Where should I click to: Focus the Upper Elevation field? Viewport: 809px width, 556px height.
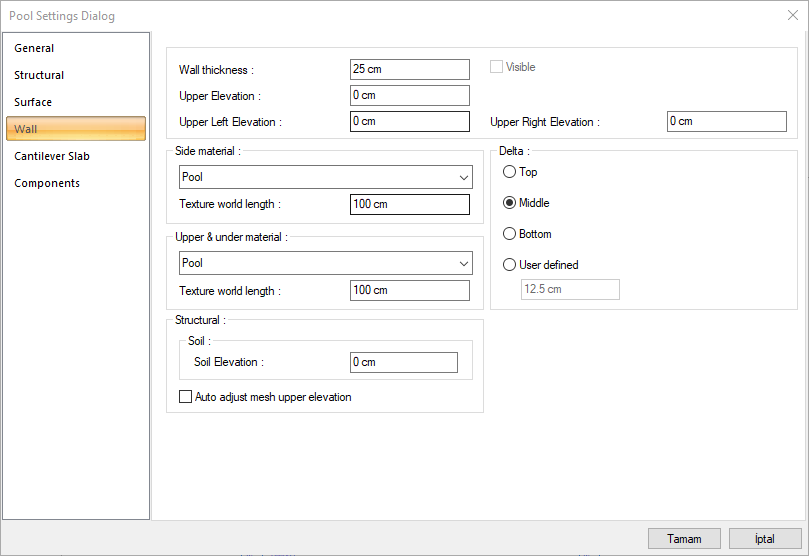(x=409, y=96)
